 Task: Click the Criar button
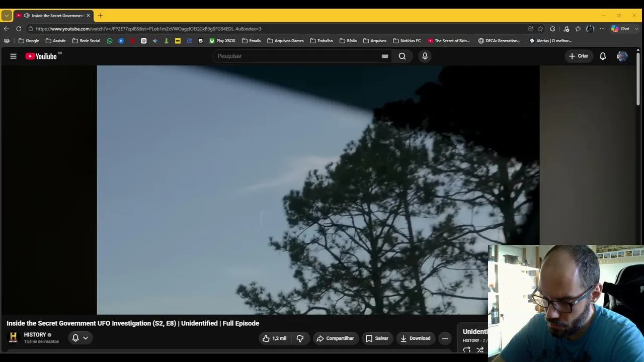point(579,56)
